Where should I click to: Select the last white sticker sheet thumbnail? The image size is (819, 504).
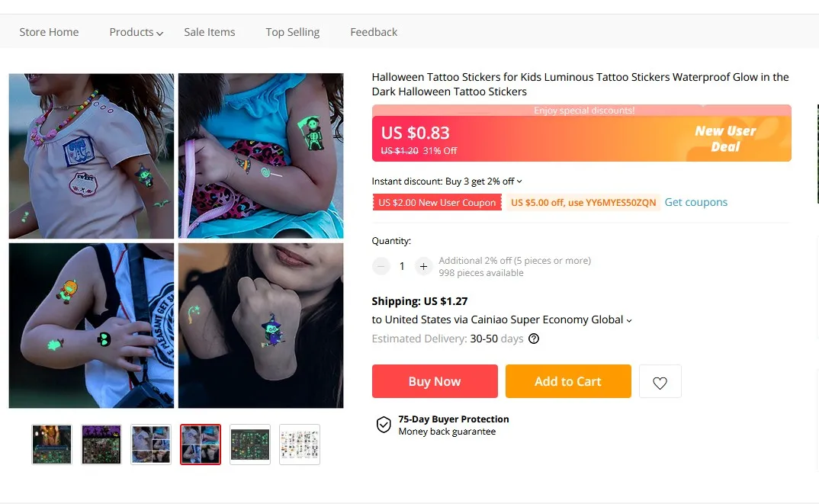[300, 445]
